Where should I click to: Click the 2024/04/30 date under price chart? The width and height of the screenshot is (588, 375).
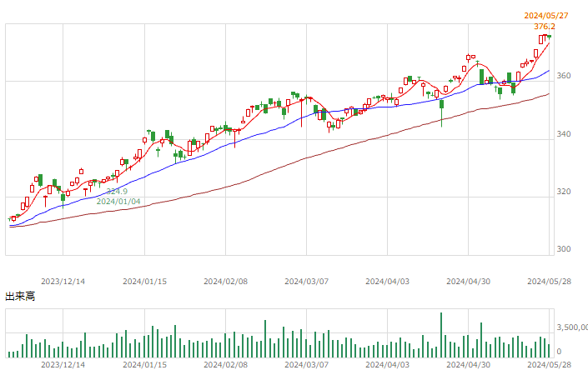[469, 282]
